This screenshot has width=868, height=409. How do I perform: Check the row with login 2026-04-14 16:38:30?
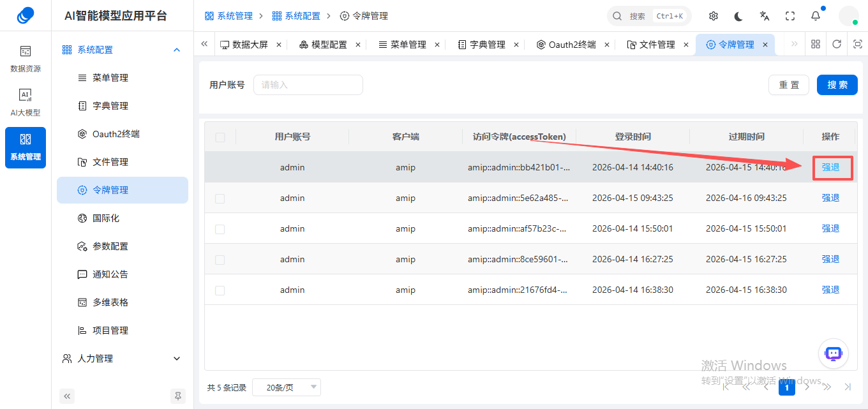tap(220, 290)
